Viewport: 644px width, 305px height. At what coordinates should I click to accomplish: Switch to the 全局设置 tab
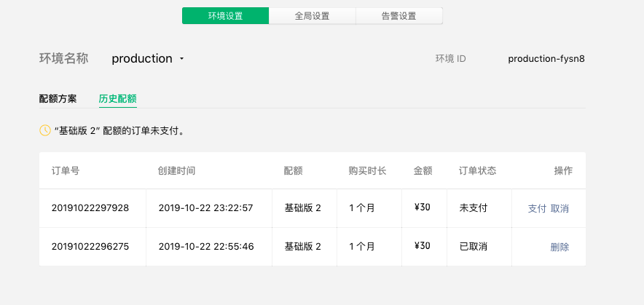(312, 16)
